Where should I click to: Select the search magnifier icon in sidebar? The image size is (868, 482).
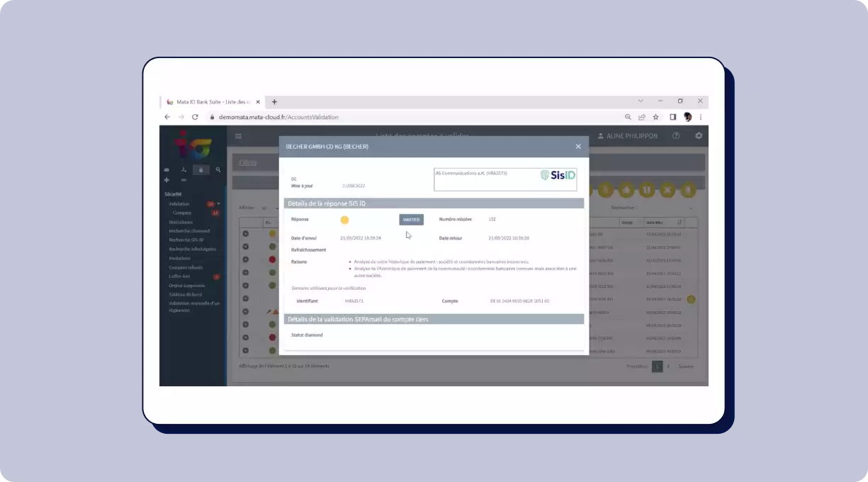(218, 170)
